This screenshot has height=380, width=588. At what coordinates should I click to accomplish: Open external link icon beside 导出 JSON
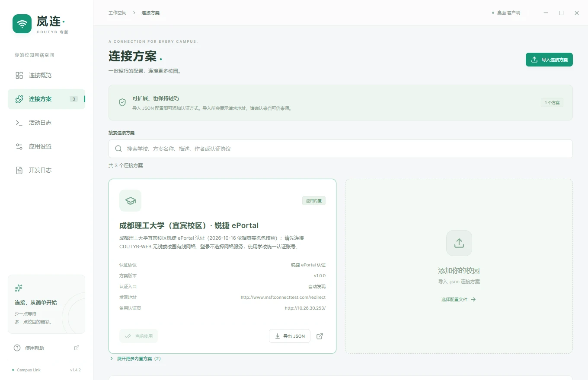tap(320, 336)
